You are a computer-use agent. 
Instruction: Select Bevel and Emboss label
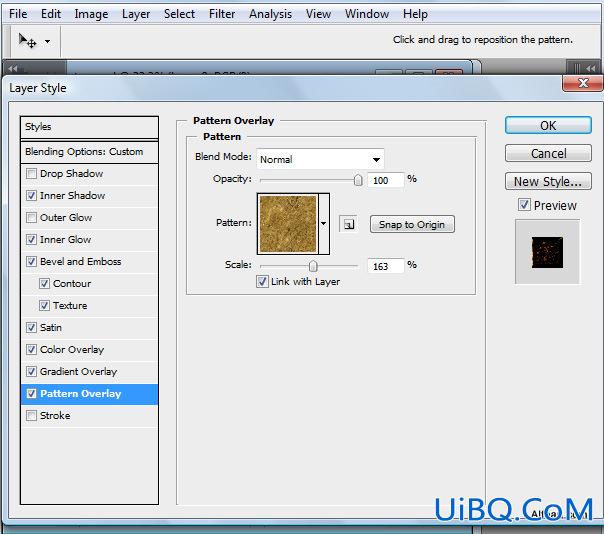point(81,262)
